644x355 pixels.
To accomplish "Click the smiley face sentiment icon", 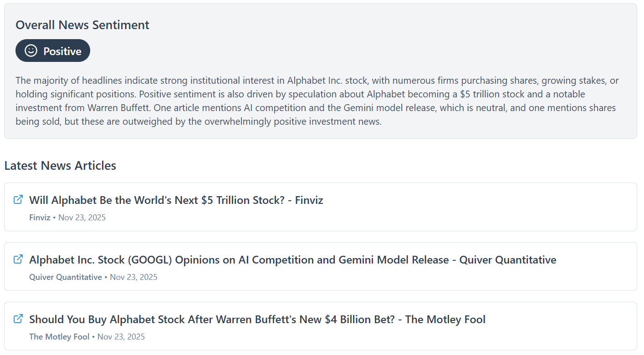I will tap(31, 51).
